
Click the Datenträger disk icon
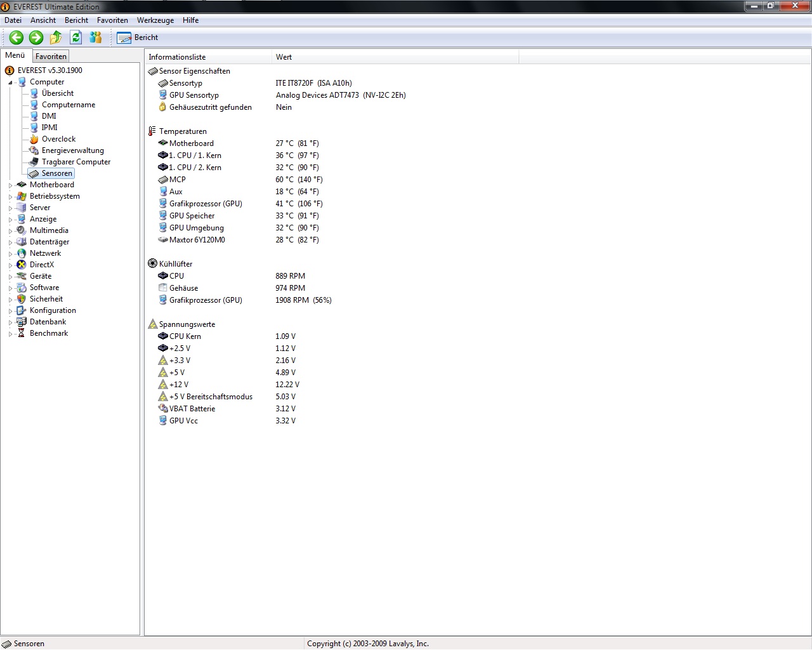(x=22, y=242)
